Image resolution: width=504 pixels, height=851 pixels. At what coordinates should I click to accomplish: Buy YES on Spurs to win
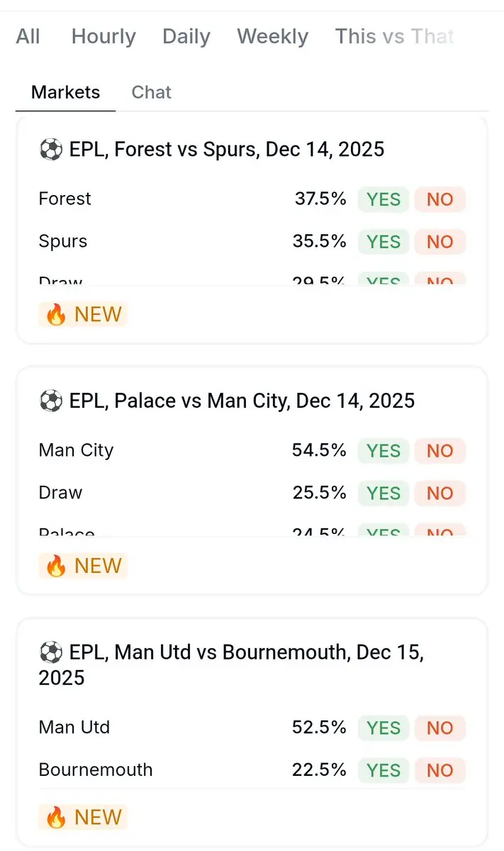point(383,242)
